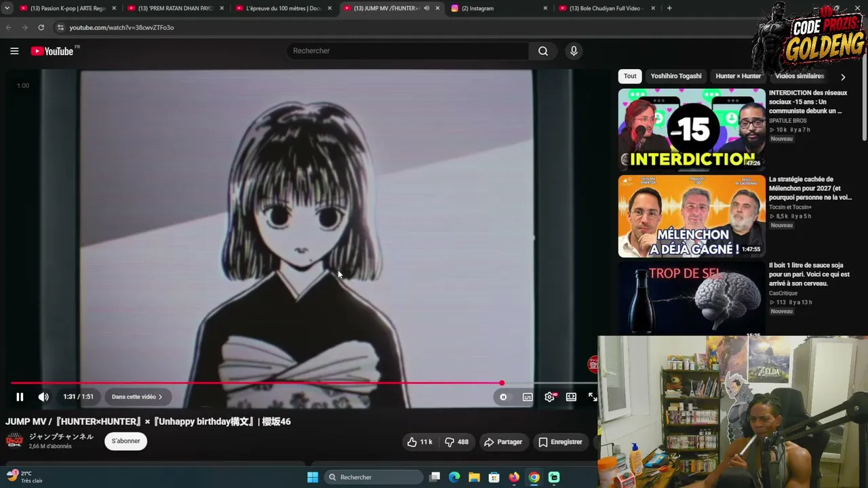
Task: Toggle subtitles in the player
Action: click(528, 397)
